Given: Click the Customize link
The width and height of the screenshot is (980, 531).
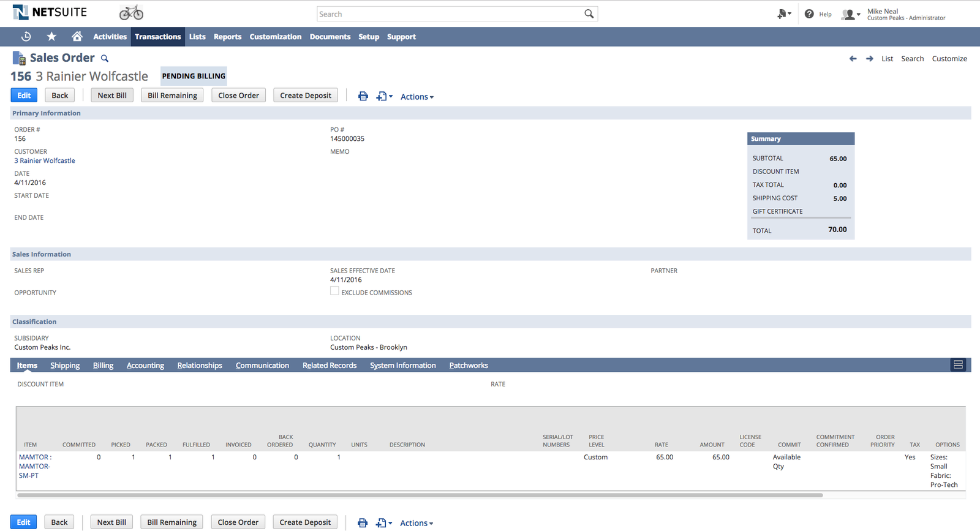Looking at the screenshot, I should pyautogui.click(x=949, y=59).
